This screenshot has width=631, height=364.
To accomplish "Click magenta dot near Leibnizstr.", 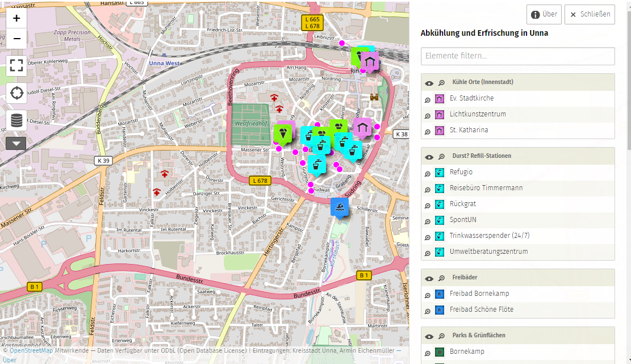I will (x=342, y=43).
